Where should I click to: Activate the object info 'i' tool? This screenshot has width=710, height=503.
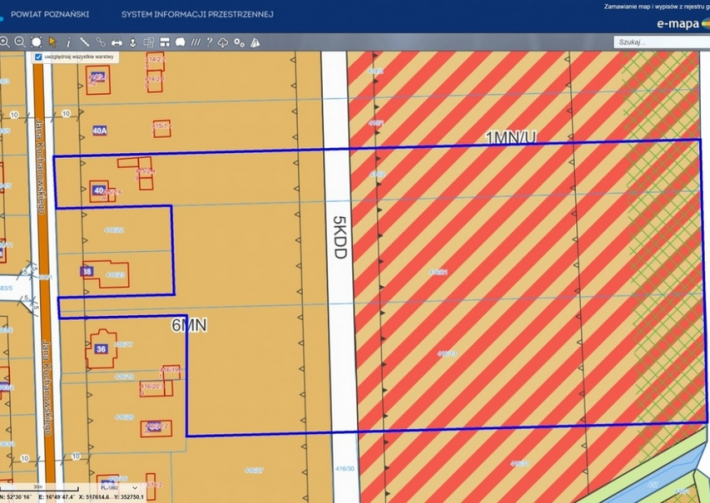point(68,42)
